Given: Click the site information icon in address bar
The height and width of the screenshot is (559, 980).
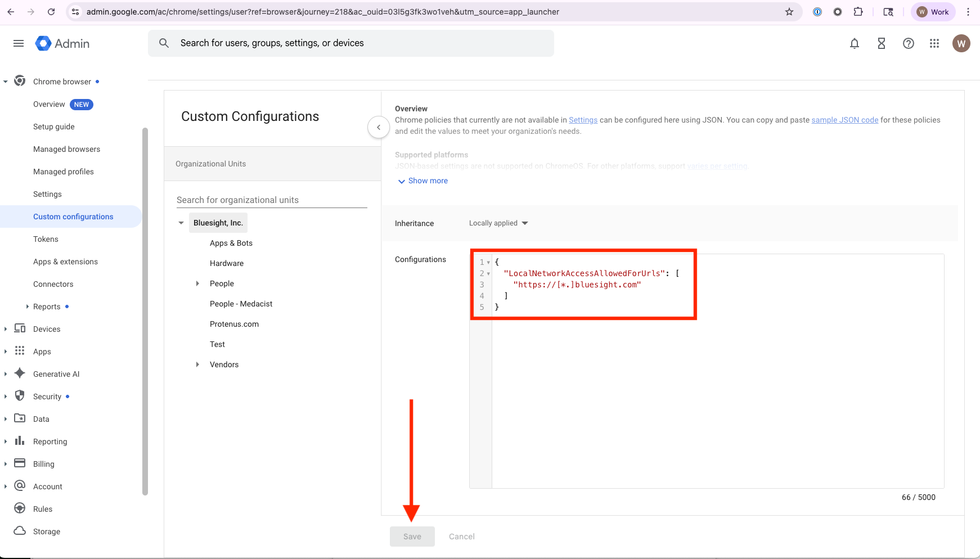Looking at the screenshot, I should pyautogui.click(x=76, y=12).
